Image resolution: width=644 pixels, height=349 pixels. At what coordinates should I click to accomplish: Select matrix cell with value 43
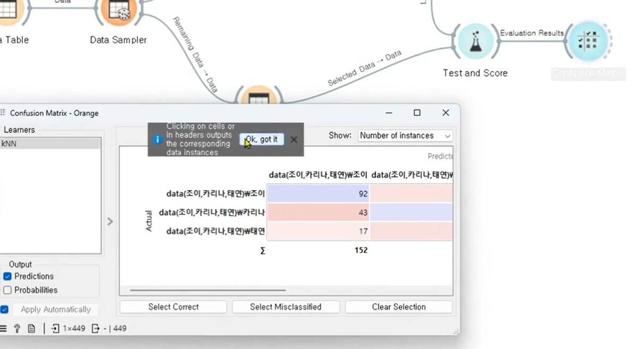318,212
